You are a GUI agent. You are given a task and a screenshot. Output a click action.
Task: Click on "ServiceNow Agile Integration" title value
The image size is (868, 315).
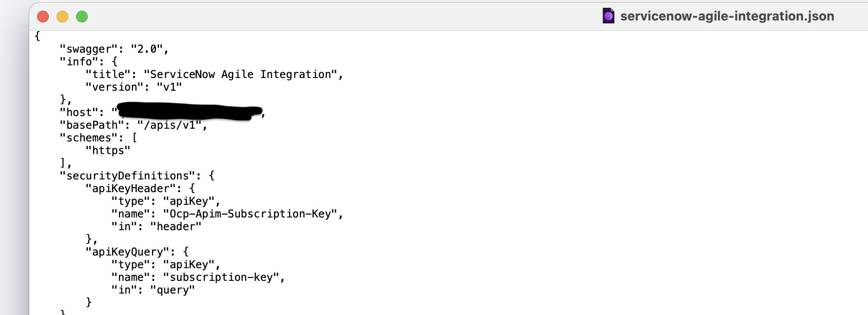click(x=240, y=74)
